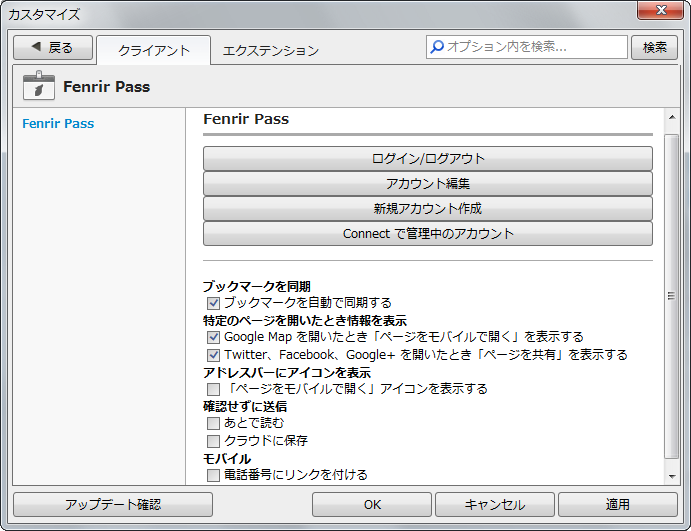Close the カスタマイズ window
This screenshot has width=691, height=531.
[x=661, y=10]
